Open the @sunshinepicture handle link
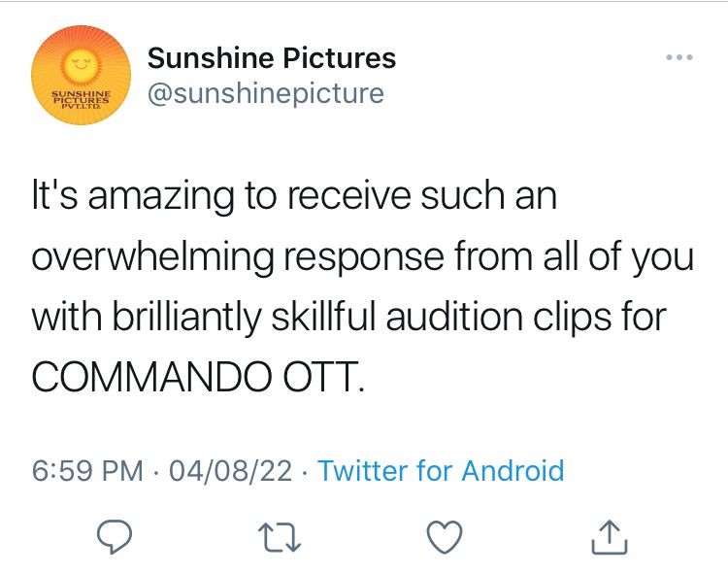728x574 pixels. pyautogui.click(x=265, y=93)
